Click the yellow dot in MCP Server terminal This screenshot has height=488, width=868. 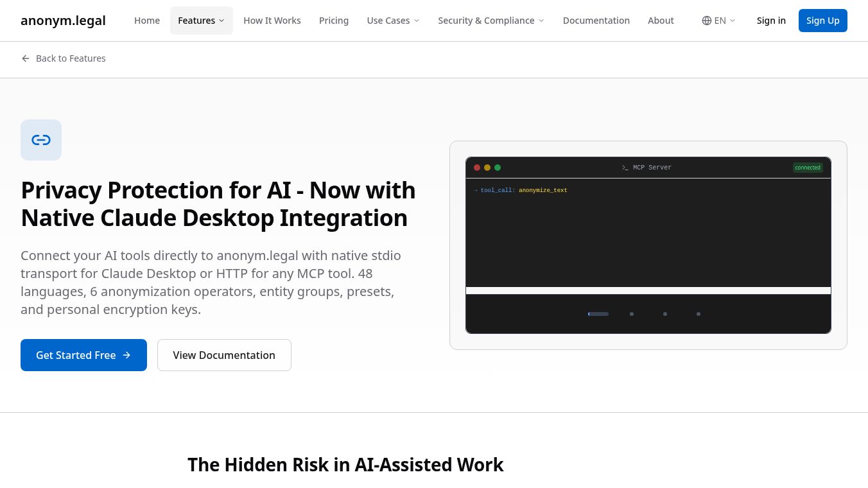click(x=487, y=168)
